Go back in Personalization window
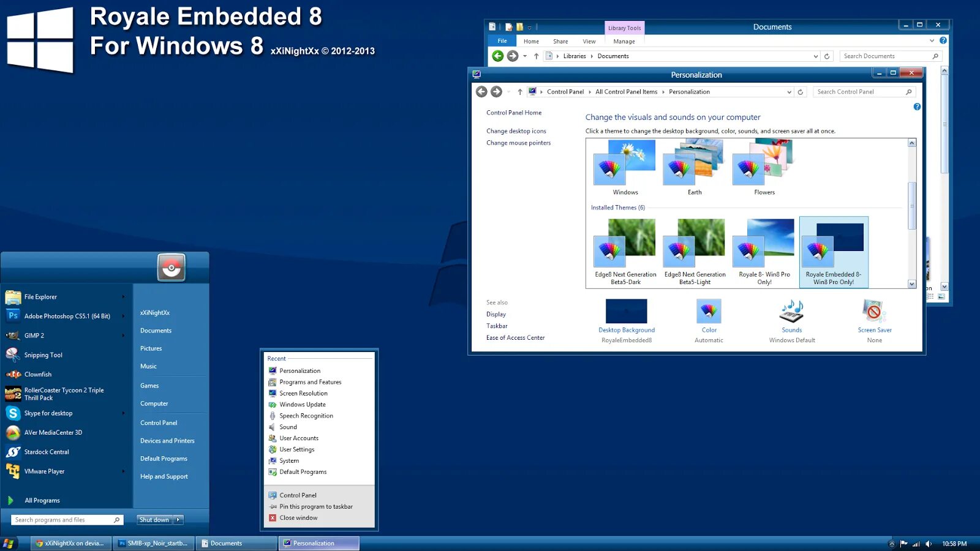 [x=482, y=92]
